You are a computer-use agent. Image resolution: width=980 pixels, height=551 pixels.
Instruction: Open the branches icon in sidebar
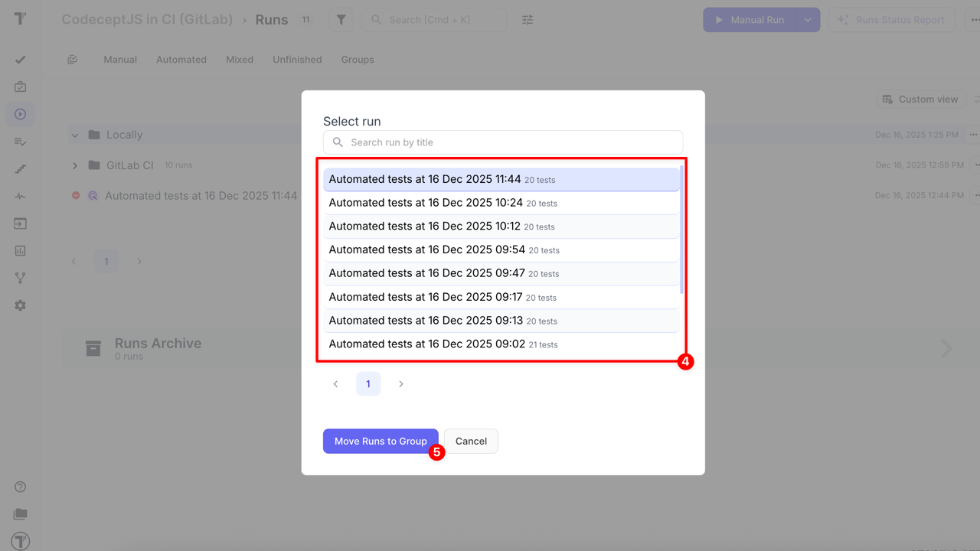coord(21,278)
